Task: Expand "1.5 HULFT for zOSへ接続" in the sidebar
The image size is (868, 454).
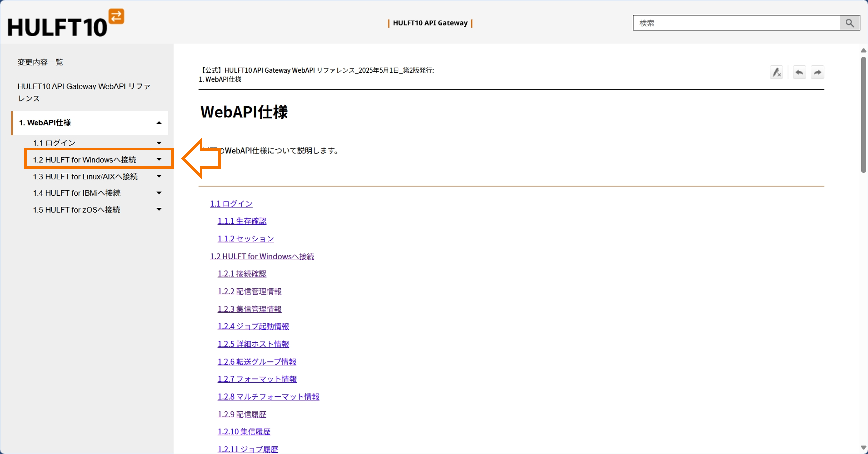Action: 159,210
